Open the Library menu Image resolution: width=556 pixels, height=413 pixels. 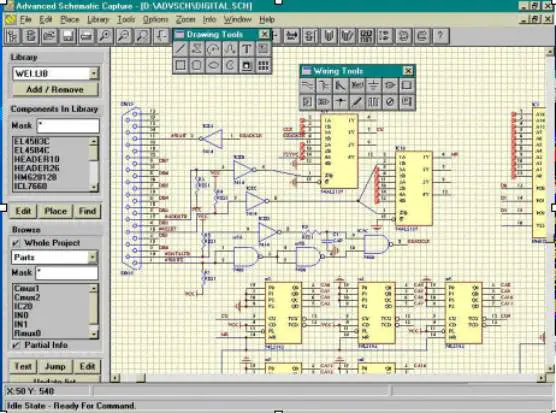(x=98, y=19)
